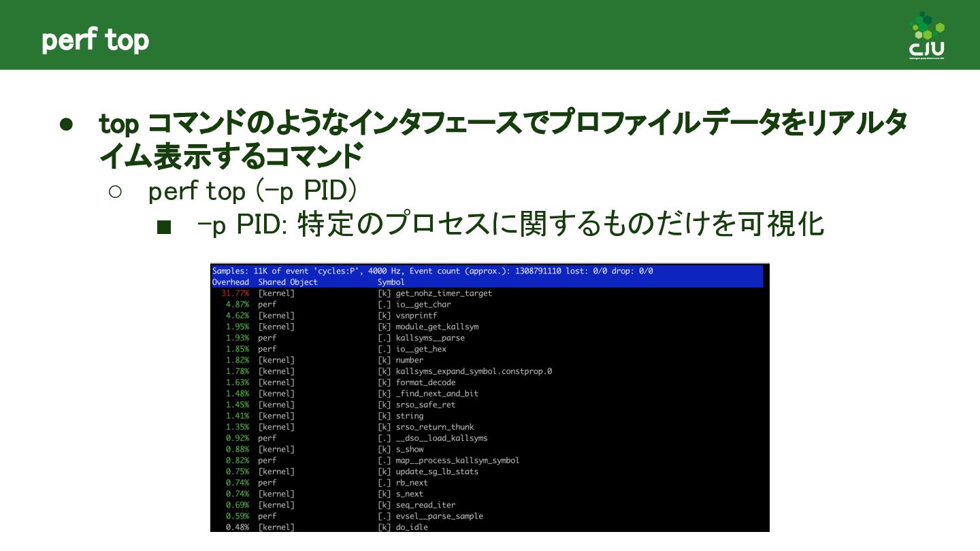Click the 'Overhead' column header
The image size is (980, 551).
231,282
